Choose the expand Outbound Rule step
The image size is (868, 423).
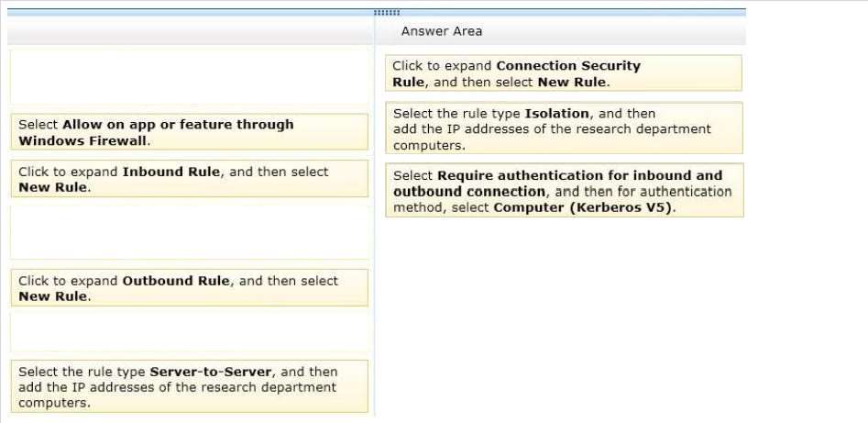(x=190, y=288)
